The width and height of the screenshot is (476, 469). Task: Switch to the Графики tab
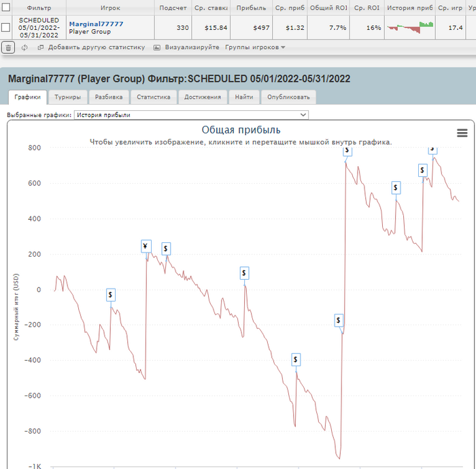pyautogui.click(x=28, y=97)
